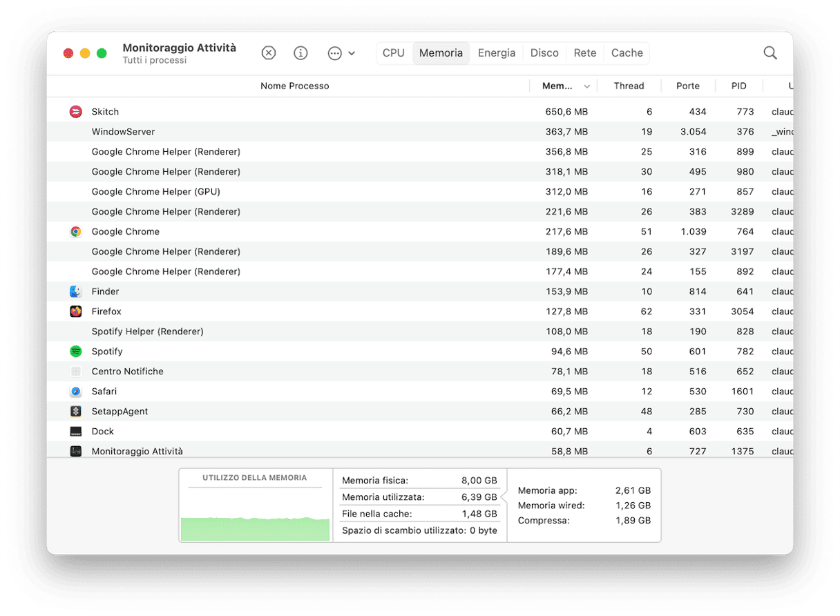Select the Centro Notifiche process name

(128, 372)
